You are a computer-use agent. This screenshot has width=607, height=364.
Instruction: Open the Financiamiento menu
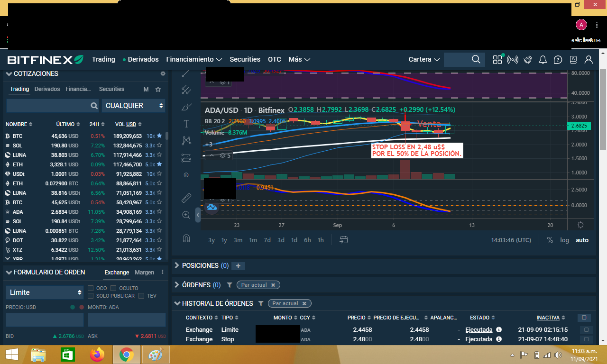[194, 59]
